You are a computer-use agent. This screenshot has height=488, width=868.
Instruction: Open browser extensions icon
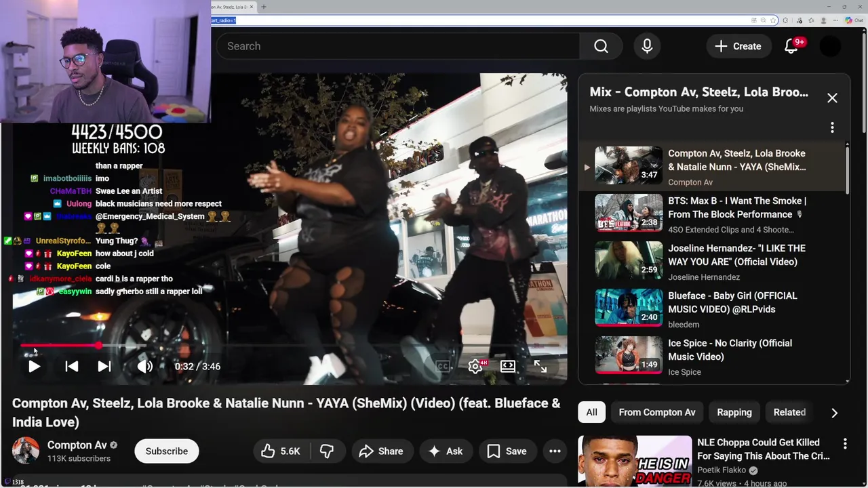pos(785,20)
